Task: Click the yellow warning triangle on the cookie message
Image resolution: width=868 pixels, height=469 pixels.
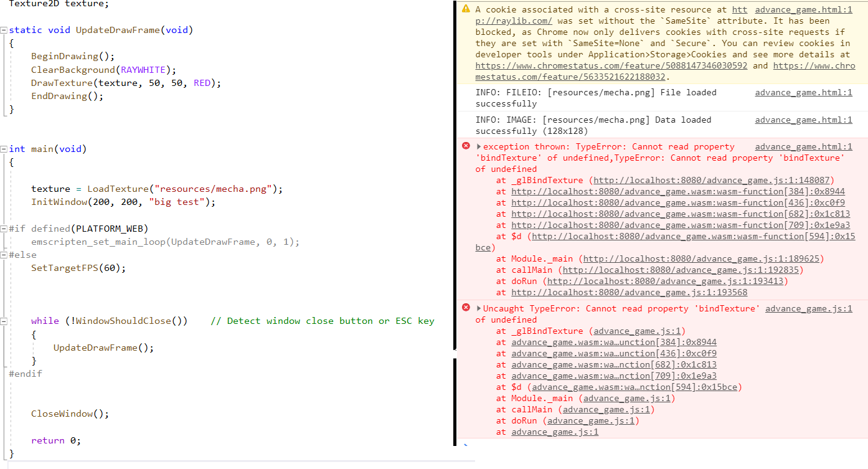Action: pos(465,9)
